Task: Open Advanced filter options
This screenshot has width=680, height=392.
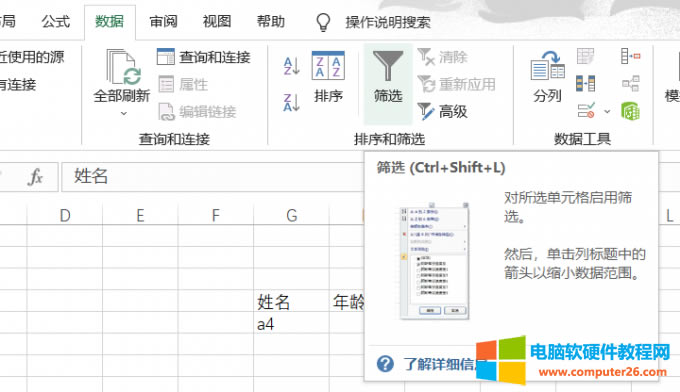Action: (x=442, y=111)
